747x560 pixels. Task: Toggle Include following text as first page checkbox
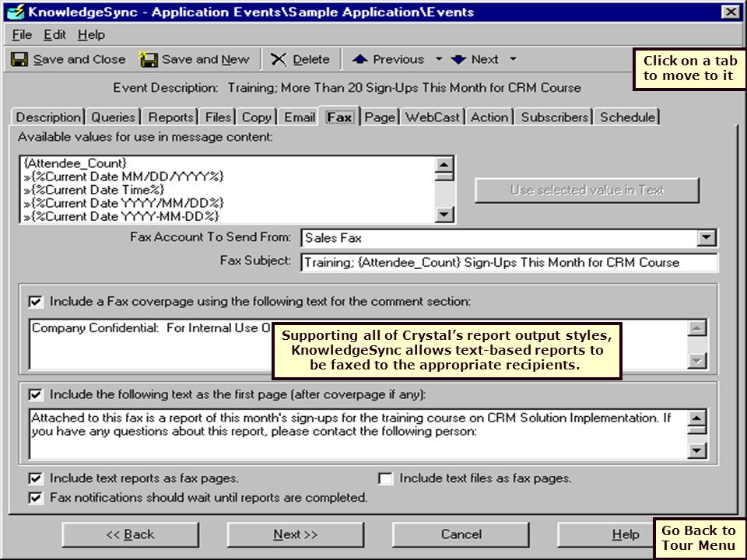tap(36, 395)
